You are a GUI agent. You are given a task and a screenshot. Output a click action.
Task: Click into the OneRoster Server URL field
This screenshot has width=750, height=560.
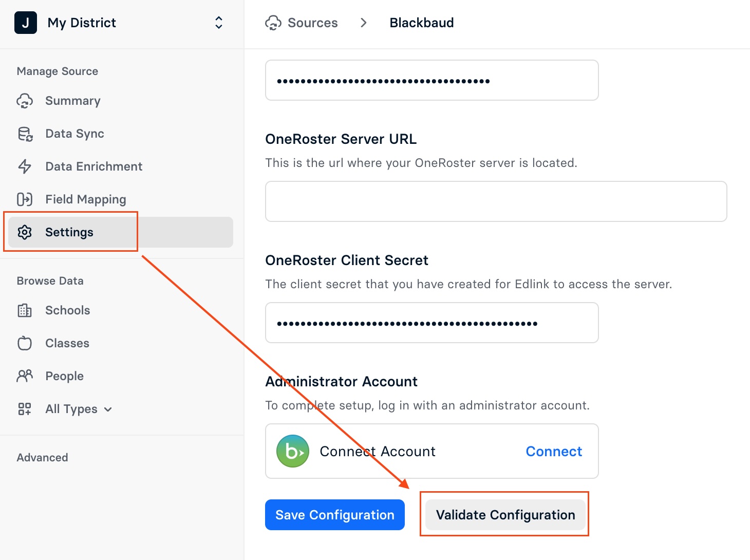point(496,201)
